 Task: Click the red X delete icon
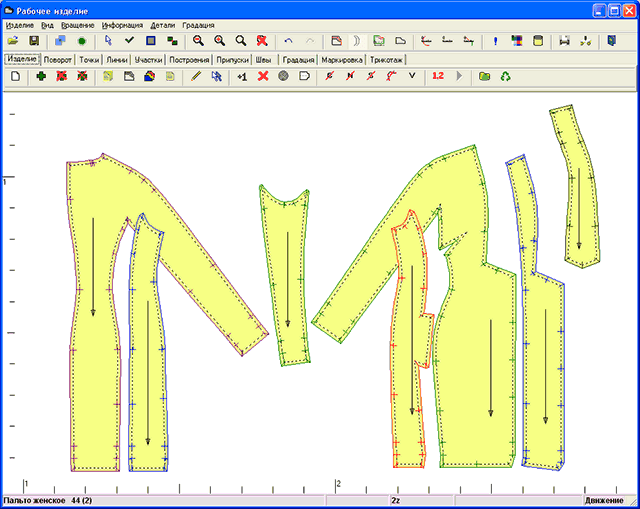pyautogui.click(x=263, y=76)
